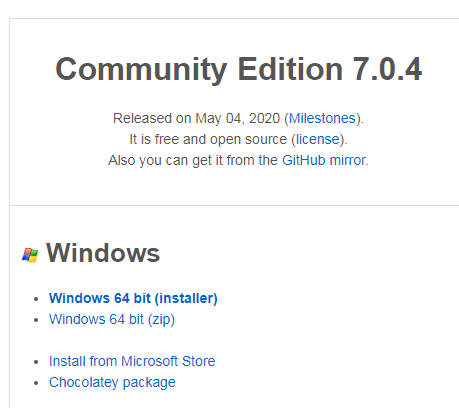459x408 pixels.
Task: Open Install from Microsoft Store link
Action: pyautogui.click(x=132, y=361)
